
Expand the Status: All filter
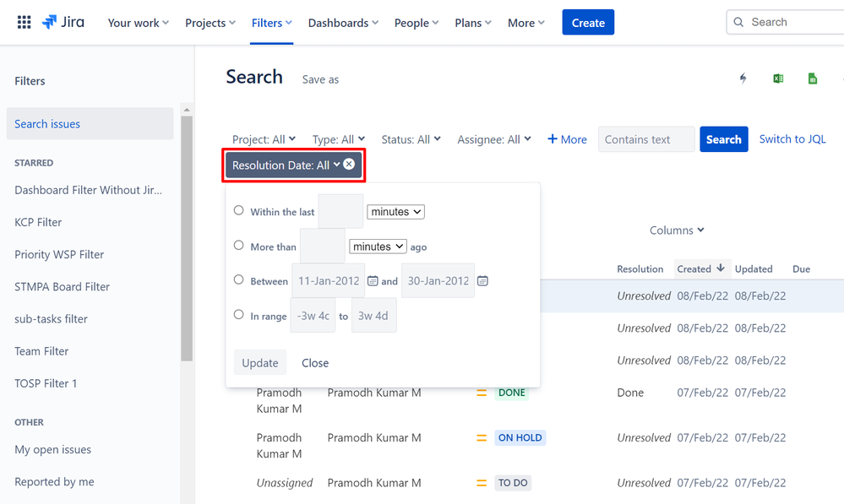point(411,139)
